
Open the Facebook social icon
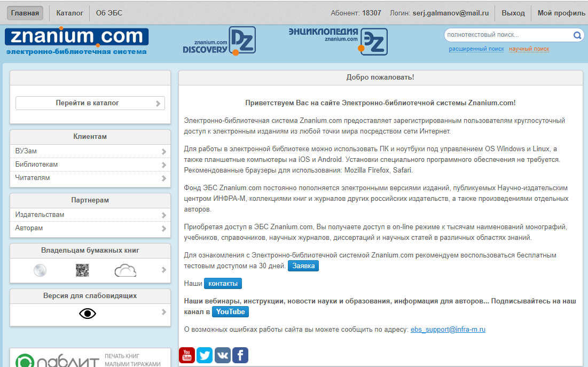(x=240, y=355)
